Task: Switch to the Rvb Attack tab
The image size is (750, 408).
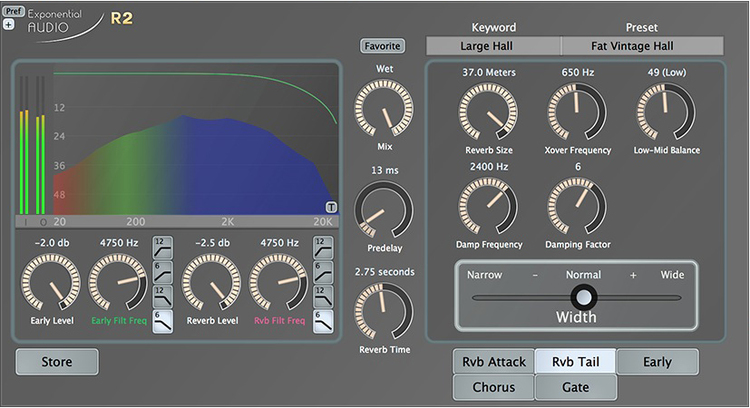Action: 493,361
